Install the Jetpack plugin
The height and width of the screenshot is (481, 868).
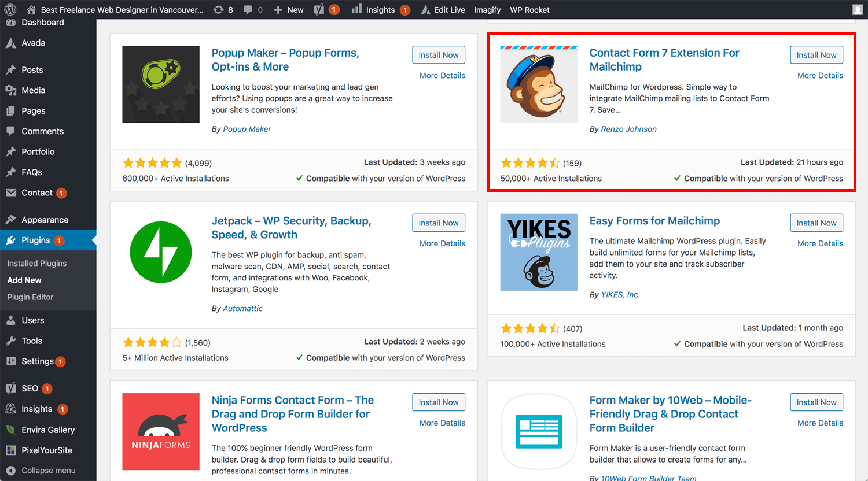tap(439, 223)
